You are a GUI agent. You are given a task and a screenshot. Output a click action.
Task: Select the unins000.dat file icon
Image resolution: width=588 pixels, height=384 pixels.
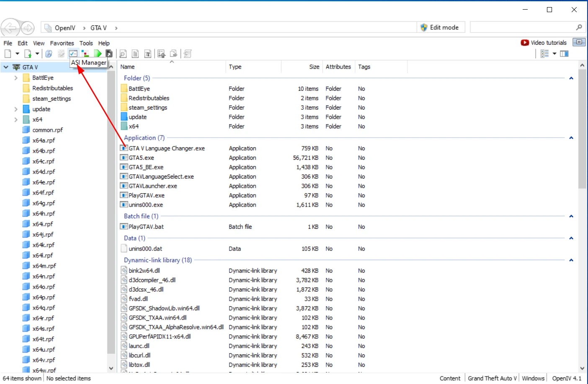pyautogui.click(x=124, y=248)
